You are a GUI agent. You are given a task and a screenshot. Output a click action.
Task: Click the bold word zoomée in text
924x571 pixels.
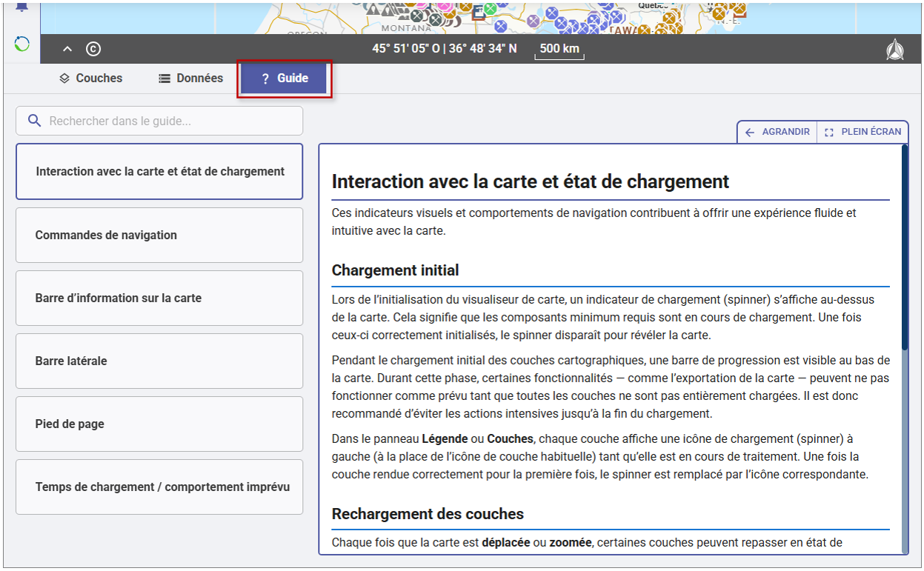[570, 542]
